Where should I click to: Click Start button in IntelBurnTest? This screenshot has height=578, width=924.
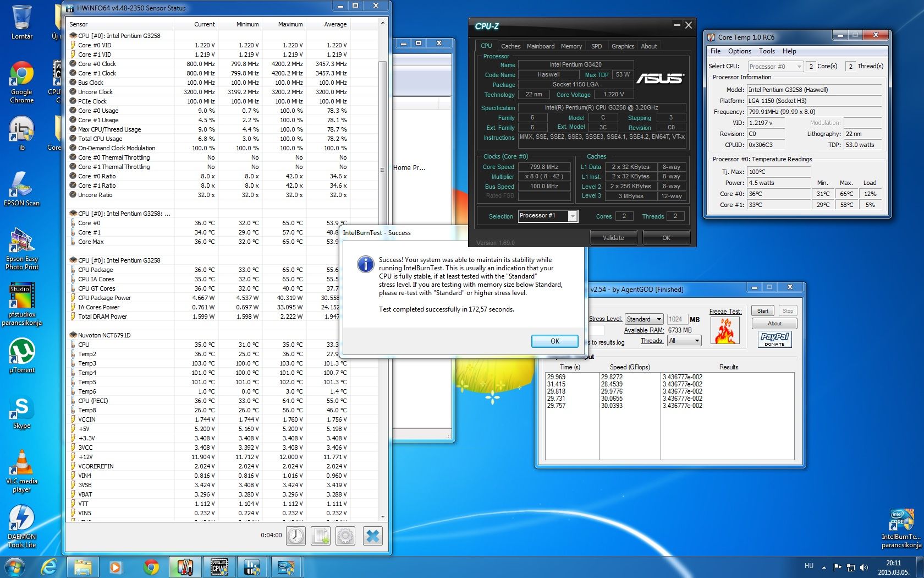pyautogui.click(x=763, y=311)
